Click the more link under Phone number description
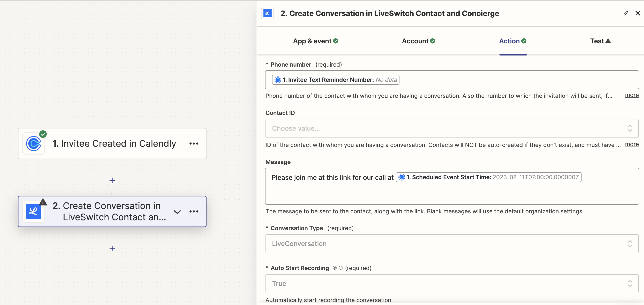644x305 pixels. click(632, 95)
